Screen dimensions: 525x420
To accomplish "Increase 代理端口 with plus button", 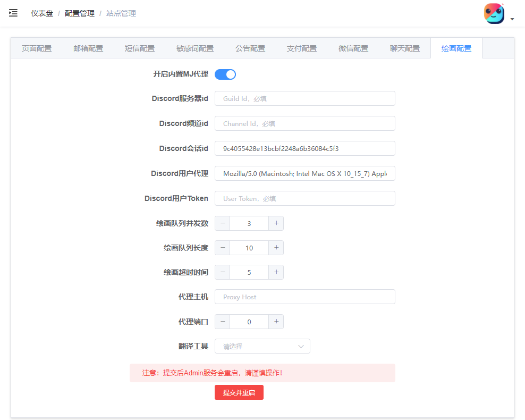I will (x=276, y=322).
